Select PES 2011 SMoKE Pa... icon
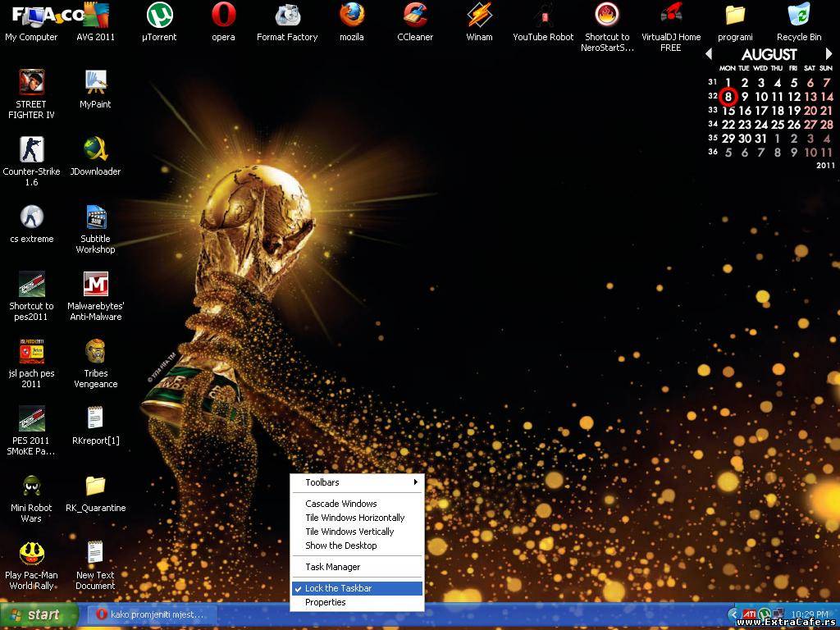Screen dimensions: 840x630 [x=31, y=431]
